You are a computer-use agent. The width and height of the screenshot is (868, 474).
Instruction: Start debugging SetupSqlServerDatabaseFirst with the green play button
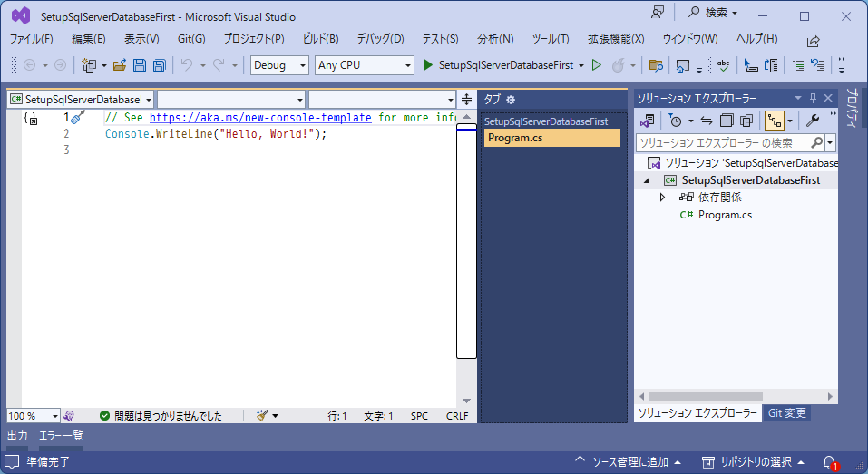click(x=427, y=65)
